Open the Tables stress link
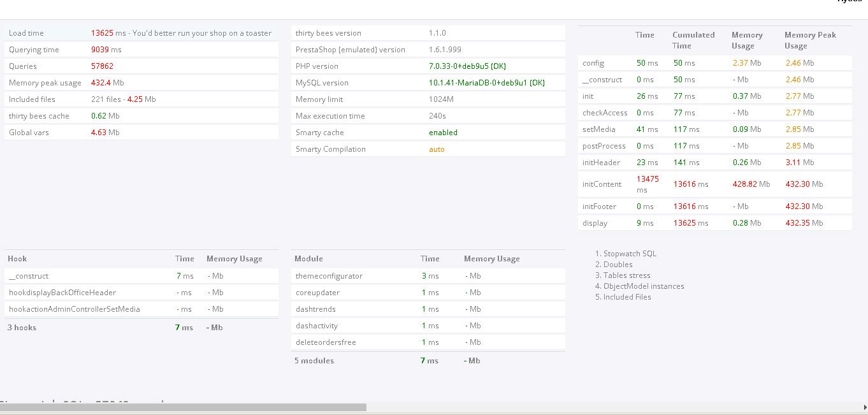Image resolution: width=868 pixels, height=415 pixels. (x=626, y=275)
